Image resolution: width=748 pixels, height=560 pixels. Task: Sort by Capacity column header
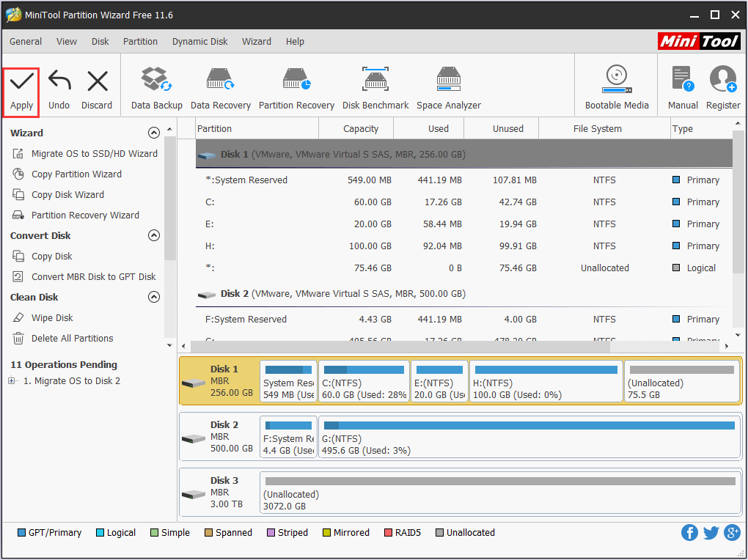click(356, 129)
